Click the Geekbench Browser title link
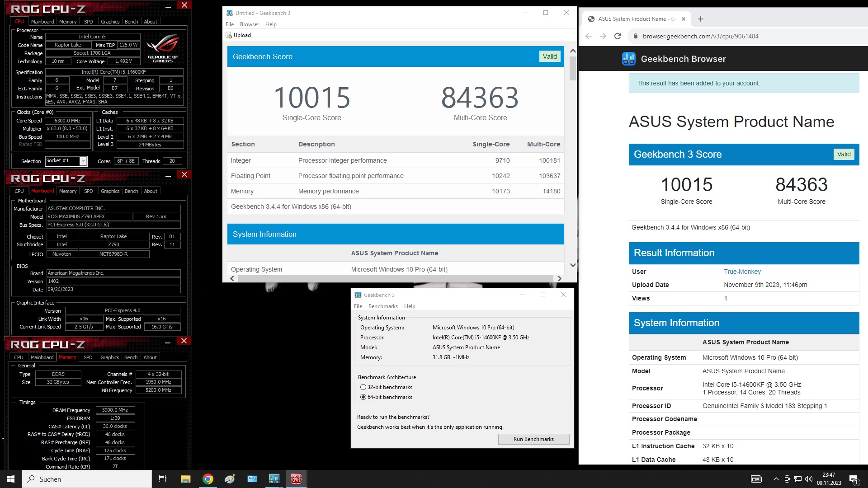 (684, 59)
